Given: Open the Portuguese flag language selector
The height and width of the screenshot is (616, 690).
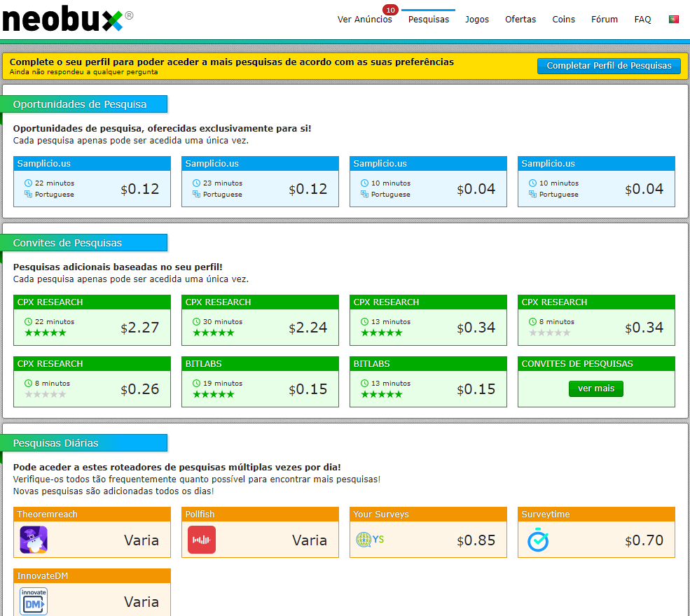Looking at the screenshot, I should coord(673,20).
